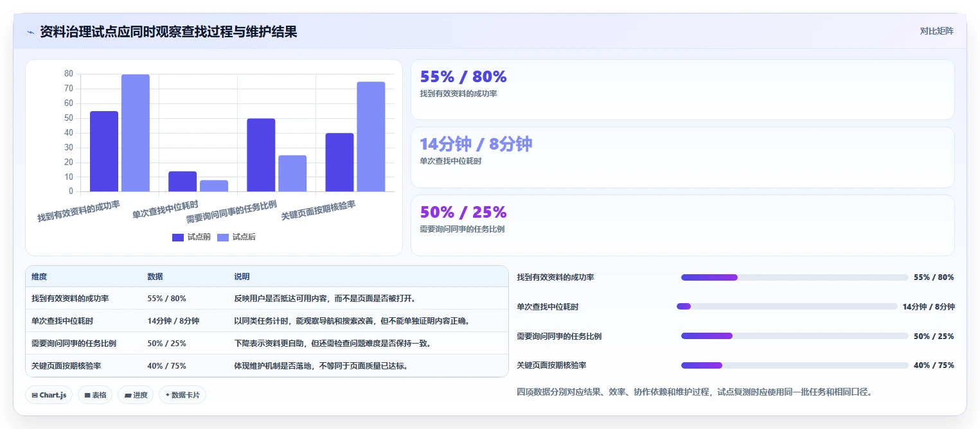Click table cell 单次查找中位耗时
Viewport: 980px width, 429px height.
(62, 321)
